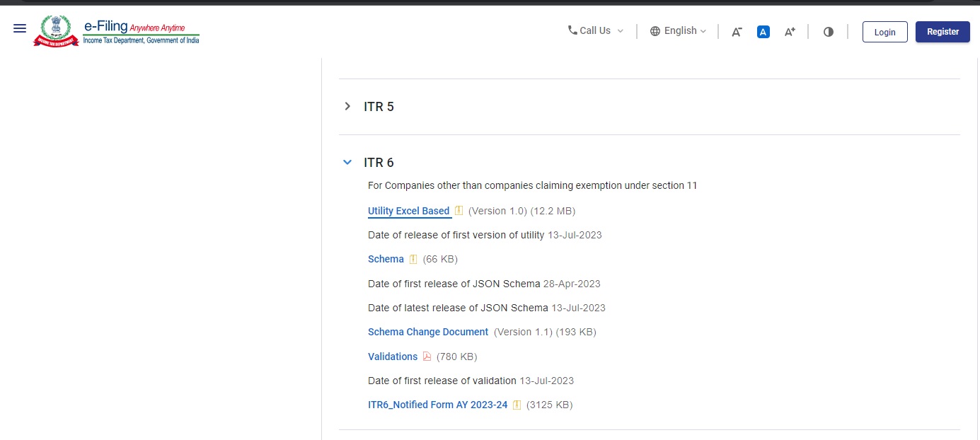Open the Schema Change Document link
980x440 pixels.
[x=427, y=332]
